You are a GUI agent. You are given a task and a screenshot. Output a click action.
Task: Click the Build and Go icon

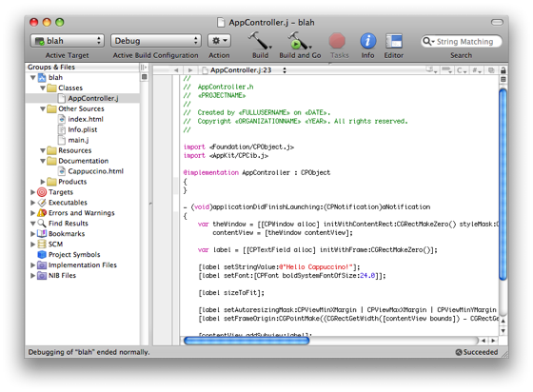[x=300, y=41]
